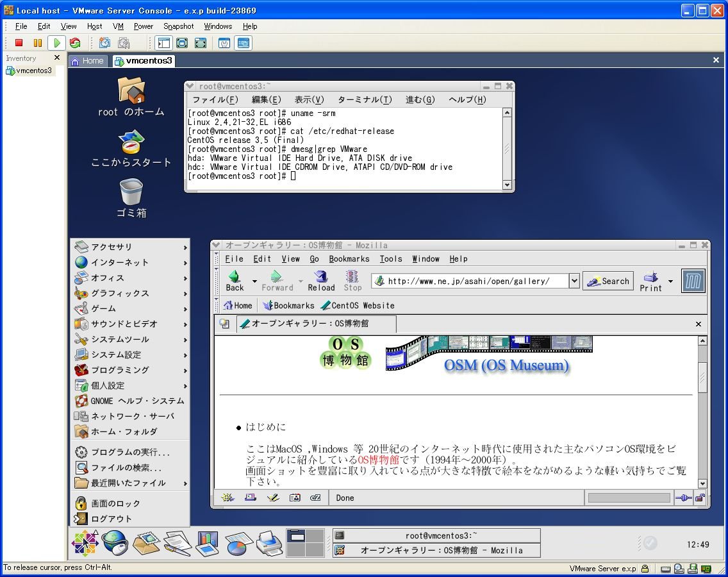Click the Composer icon in Mozilla status bar
Image resolution: width=728 pixels, height=577 pixels.
[x=273, y=498]
